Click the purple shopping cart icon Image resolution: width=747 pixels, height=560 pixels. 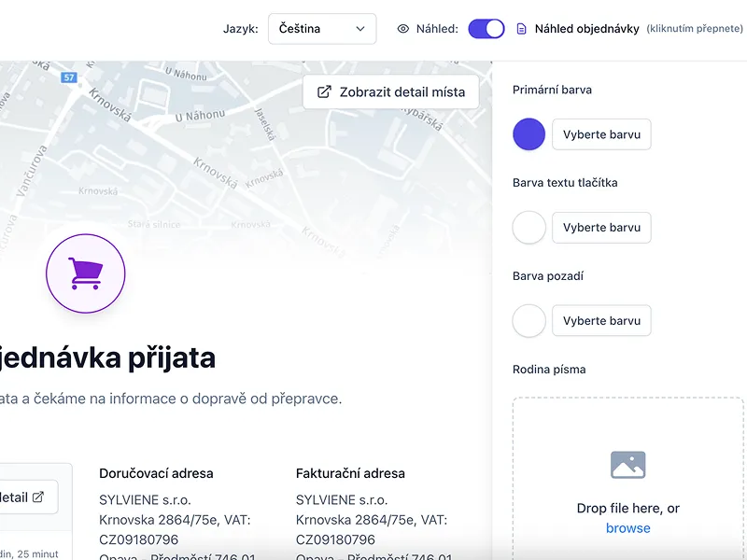(85, 273)
